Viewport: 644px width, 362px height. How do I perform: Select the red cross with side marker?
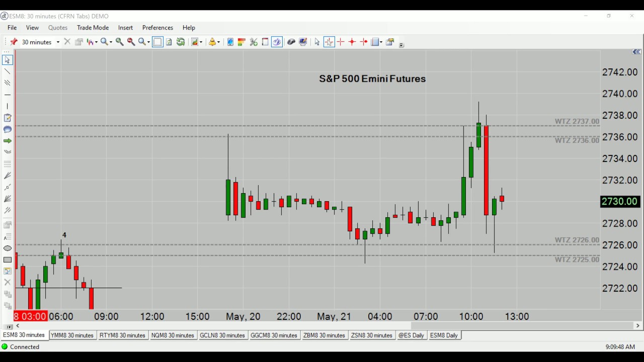pyautogui.click(x=364, y=42)
